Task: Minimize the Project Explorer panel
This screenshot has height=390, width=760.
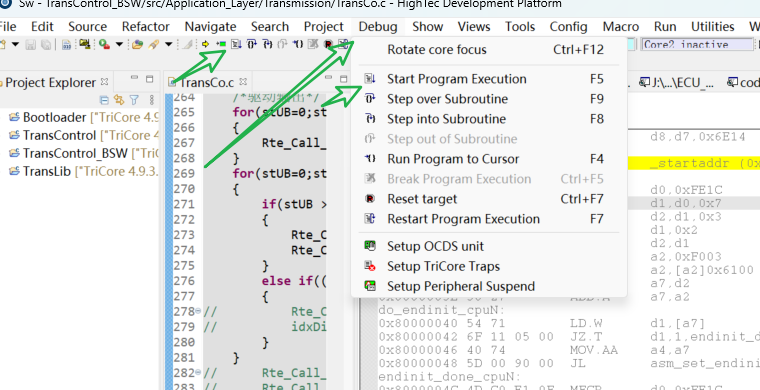Action: pyautogui.click(x=134, y=78)
